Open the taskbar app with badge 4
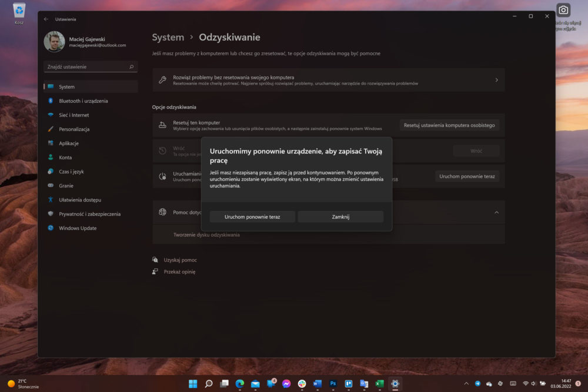 click(271, 383)
